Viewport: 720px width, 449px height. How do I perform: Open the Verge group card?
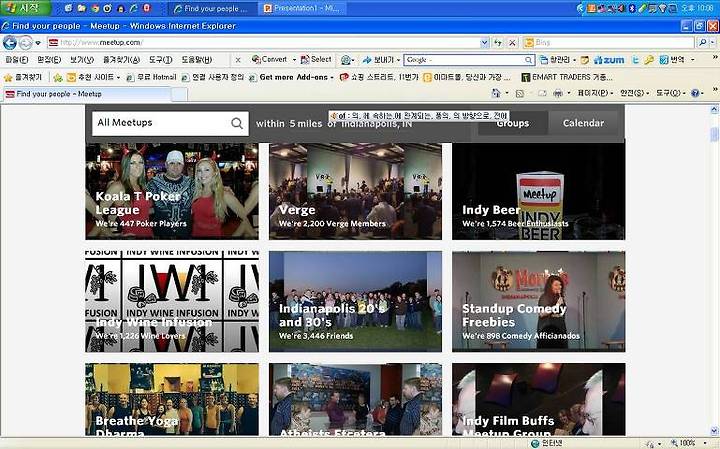pyautogui.click(x=355, y=191)
